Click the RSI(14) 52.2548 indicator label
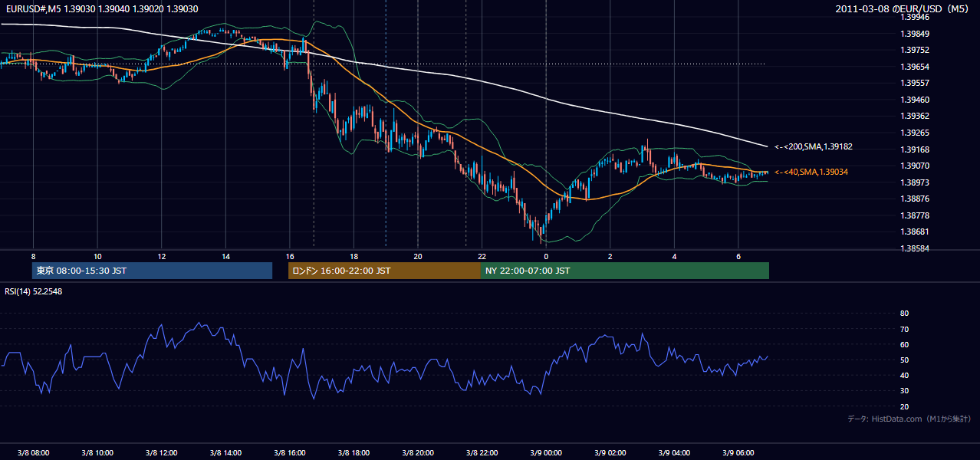 34,291
